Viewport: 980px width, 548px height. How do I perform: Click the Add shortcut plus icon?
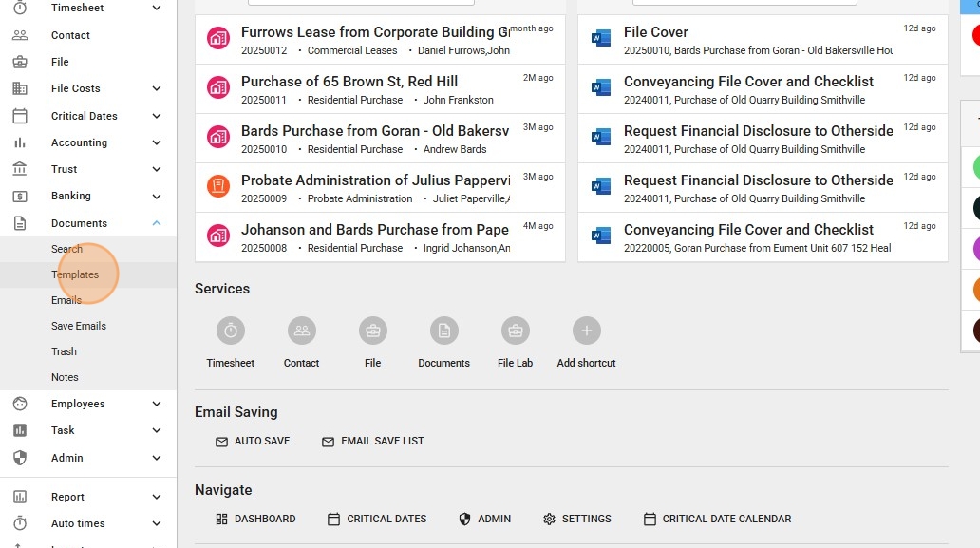pos(586,331)
